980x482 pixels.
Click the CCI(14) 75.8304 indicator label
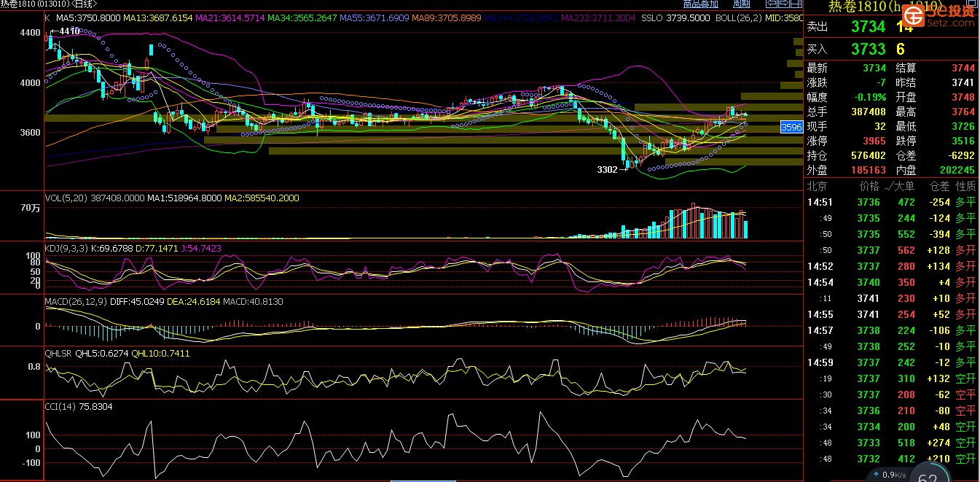click(79, 406)
